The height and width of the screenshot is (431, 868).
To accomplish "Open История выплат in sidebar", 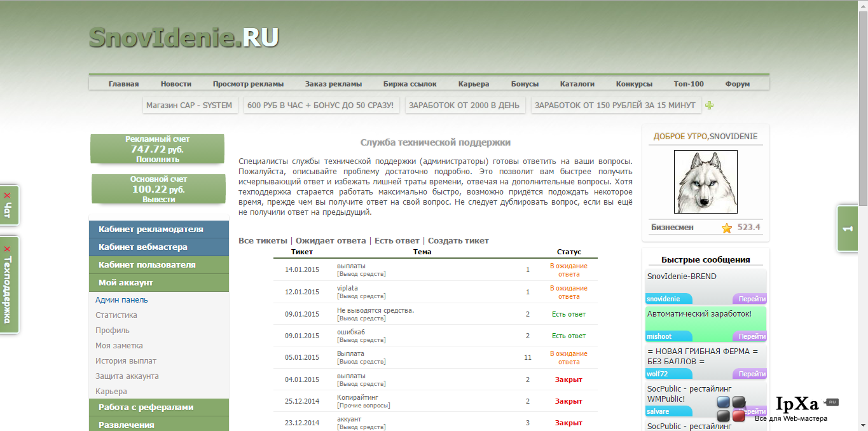I will coord(126,361).
